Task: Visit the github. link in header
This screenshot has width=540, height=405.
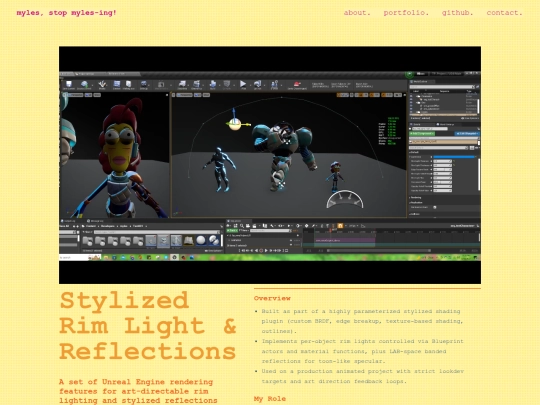Action: (457, 13)
